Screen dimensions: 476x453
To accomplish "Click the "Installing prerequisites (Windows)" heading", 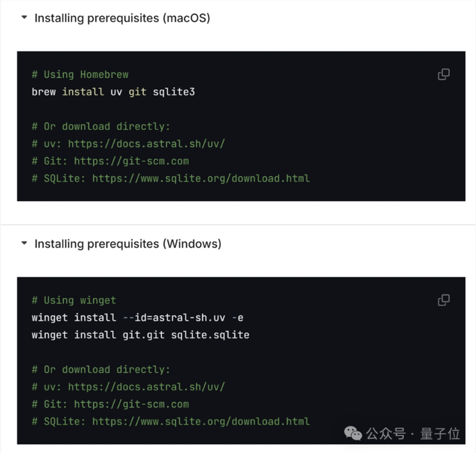I will click(128, 244).
